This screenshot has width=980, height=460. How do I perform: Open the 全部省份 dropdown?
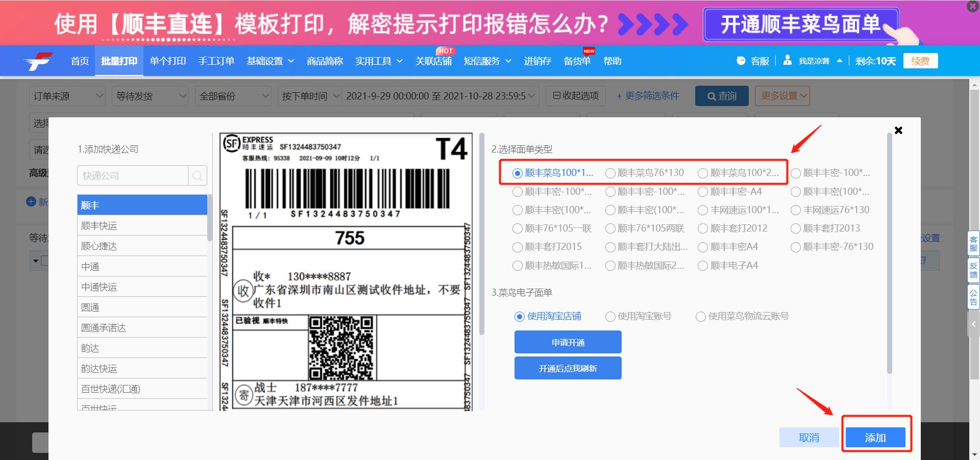[233, 96]
